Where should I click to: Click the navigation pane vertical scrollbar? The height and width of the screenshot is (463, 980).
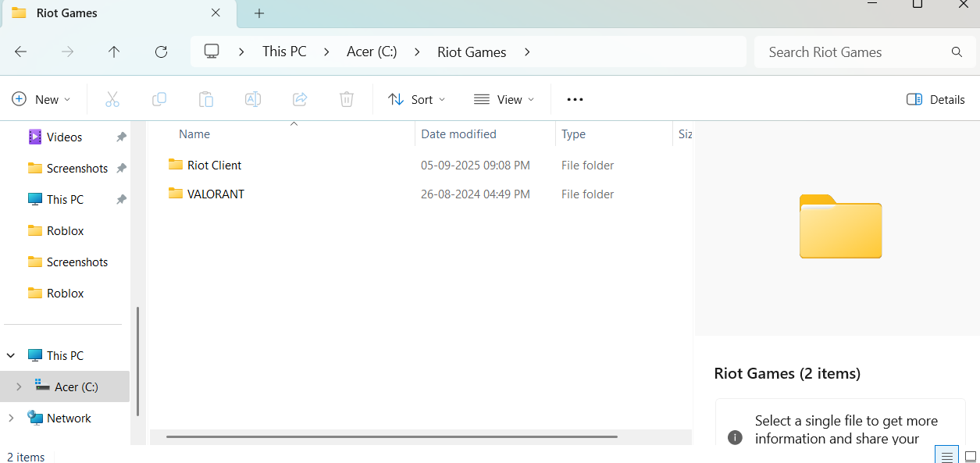138,361
